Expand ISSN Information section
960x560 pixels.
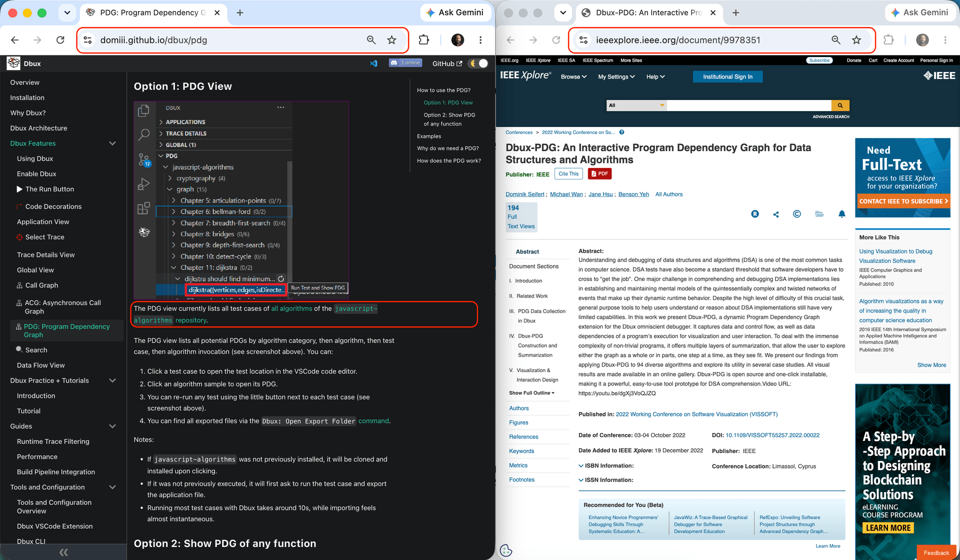(x=606, y=480)
